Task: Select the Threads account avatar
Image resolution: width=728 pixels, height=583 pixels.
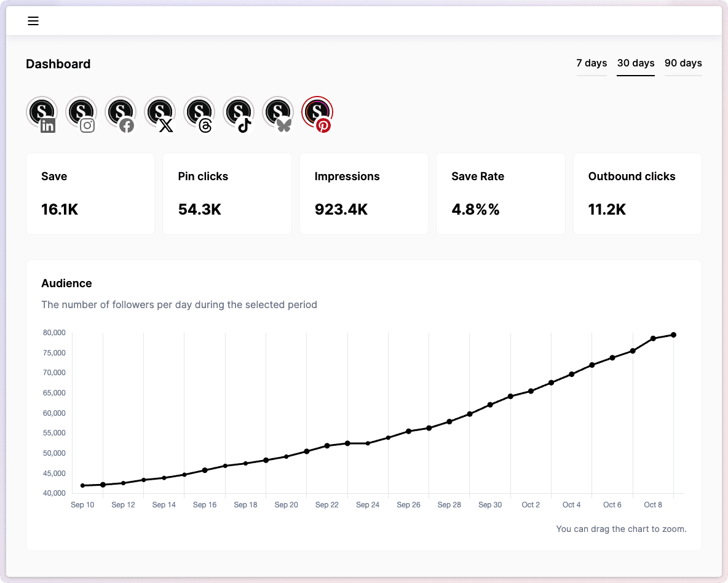Action: pyautogui.click(x=199, y=113)
